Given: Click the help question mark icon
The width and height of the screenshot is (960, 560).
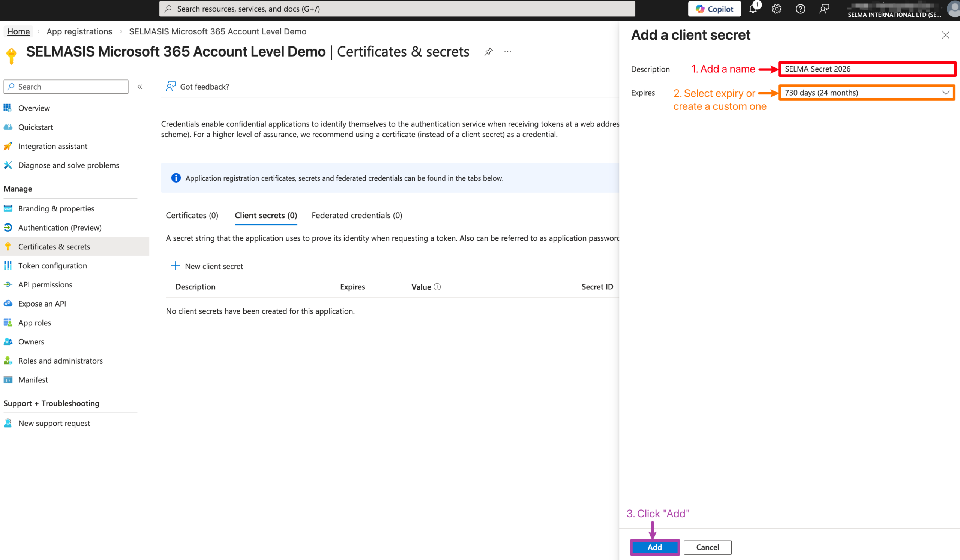Looking at the screenshot, I should (x=800, y=9).
